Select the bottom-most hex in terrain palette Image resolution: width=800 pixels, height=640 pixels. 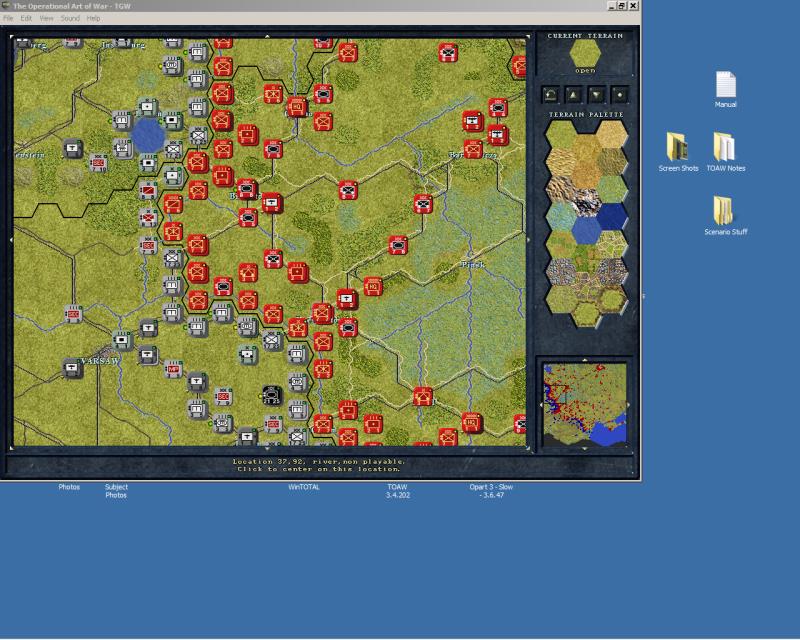[586, 313]
